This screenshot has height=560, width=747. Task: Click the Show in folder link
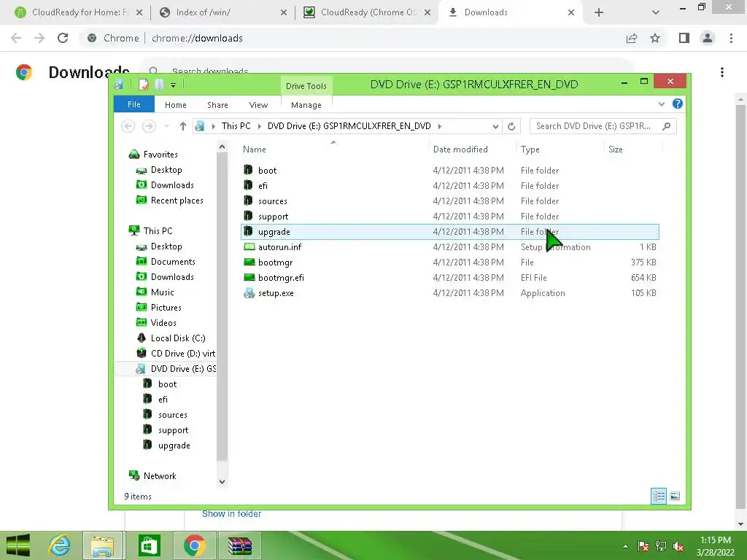click(231, 514)
